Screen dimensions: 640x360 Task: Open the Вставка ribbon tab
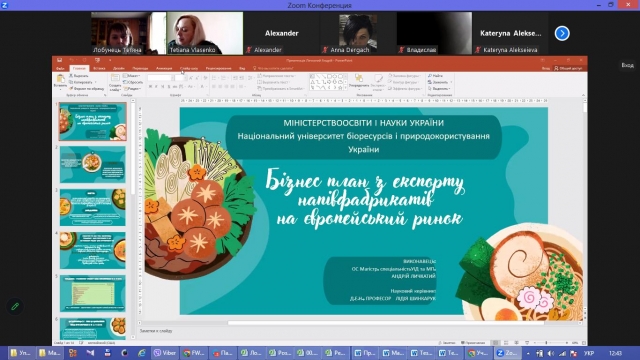click(x=99, y=69)
